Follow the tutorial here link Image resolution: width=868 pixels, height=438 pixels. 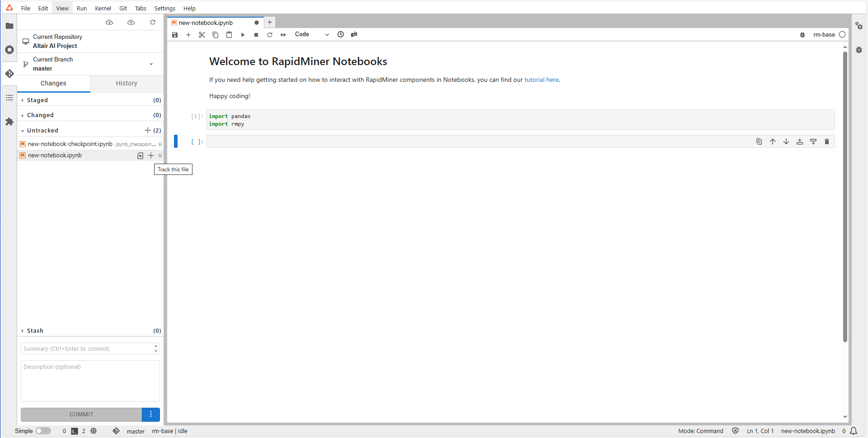(541, 80)
